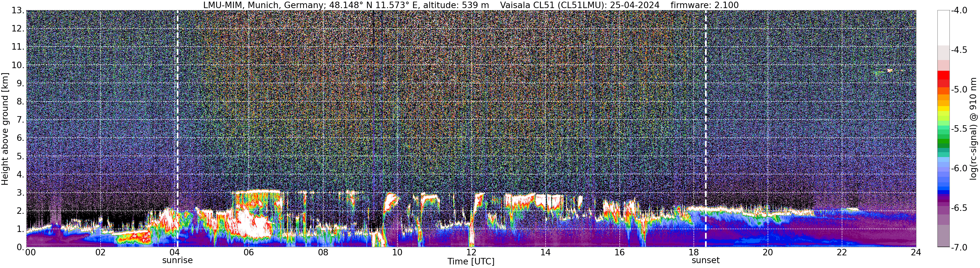Click the dashed sunrise vertical line

click(178, 129)
